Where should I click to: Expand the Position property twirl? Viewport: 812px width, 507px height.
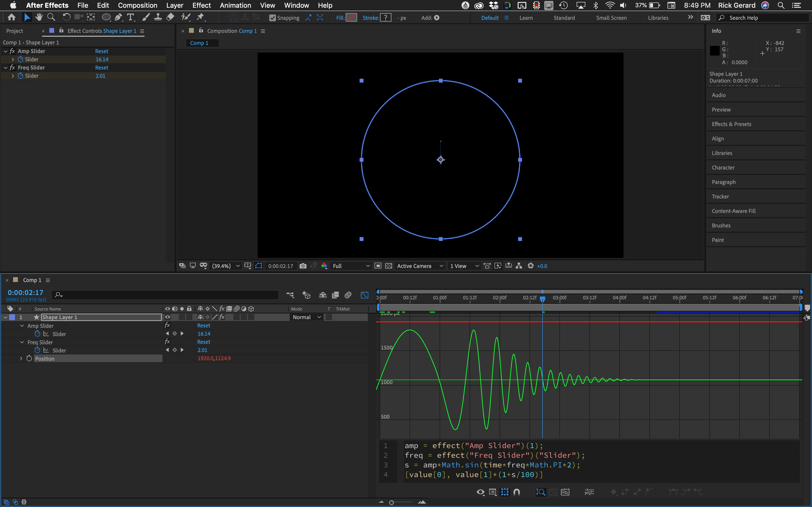[x=21, y=359]
